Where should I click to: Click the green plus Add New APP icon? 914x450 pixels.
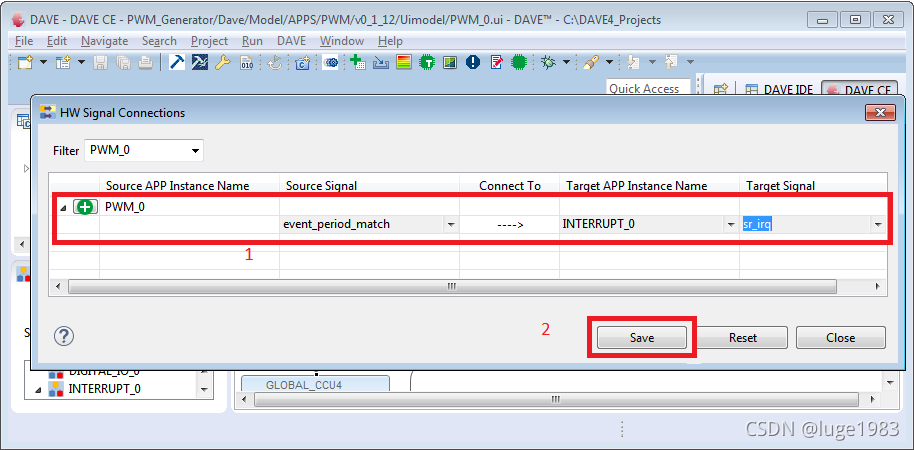[357, 62]
